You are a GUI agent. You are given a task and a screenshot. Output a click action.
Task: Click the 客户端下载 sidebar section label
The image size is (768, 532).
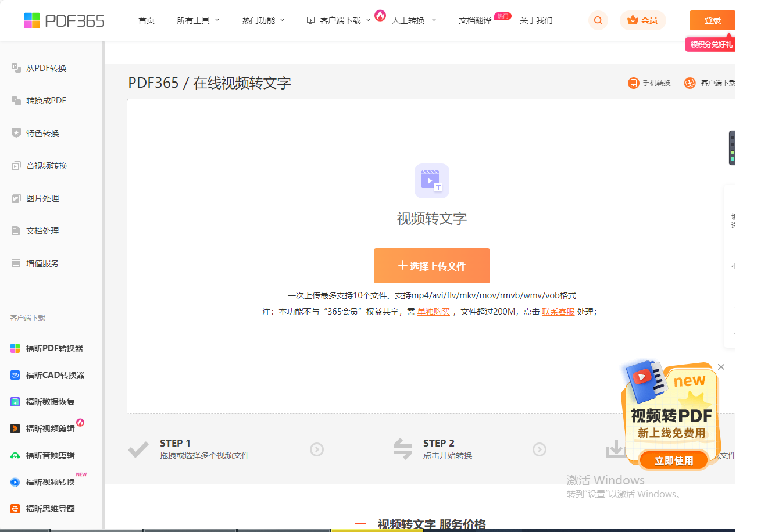27,318
